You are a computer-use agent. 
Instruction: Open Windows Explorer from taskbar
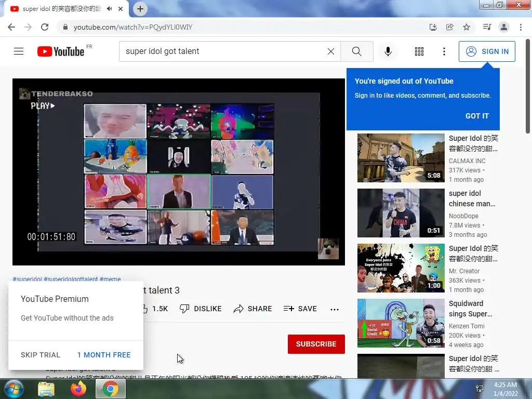(46, 389)
